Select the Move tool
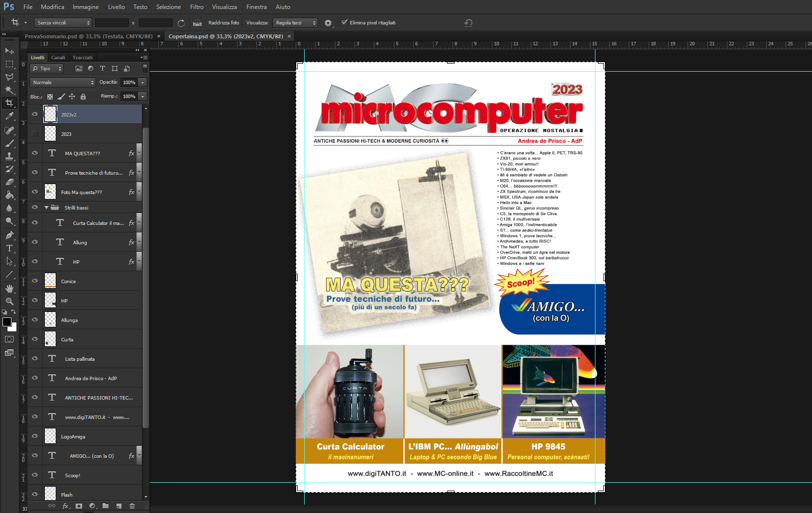The image size is (812, 513). (9, 51)
